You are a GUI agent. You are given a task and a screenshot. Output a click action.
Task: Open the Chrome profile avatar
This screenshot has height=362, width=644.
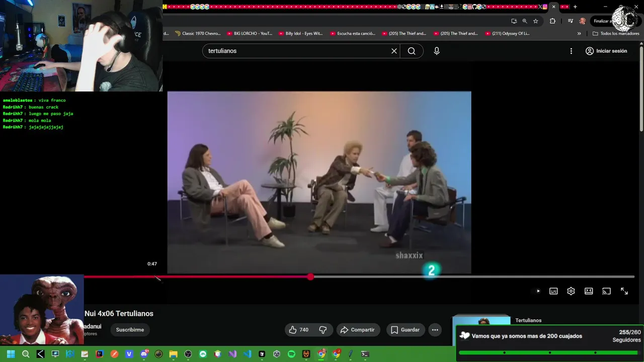pos(583,21)
